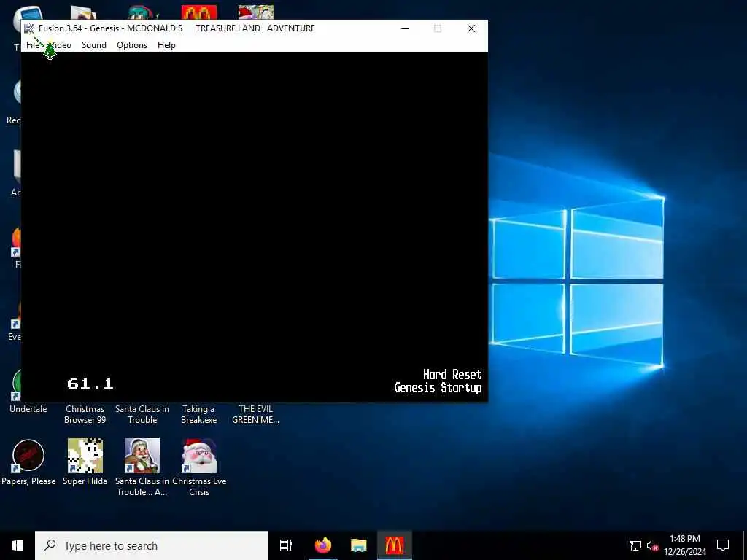This screenshot has width=747, height=560.
Task: Open File Explorer from the taskbar
Action: pos(359,545)
